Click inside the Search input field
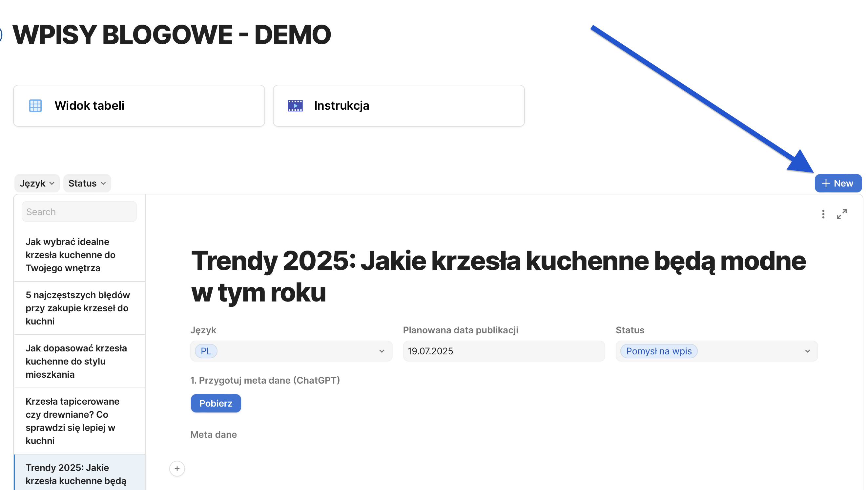868x490 pixels. [79, 212]
